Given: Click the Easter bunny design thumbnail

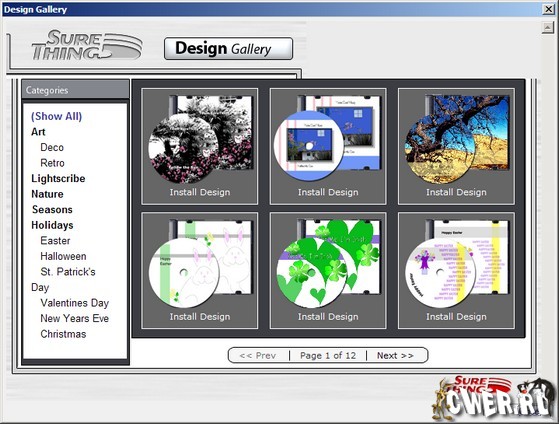Looking at the screenshot, I should pyautogui.click(x=200, y=264).
